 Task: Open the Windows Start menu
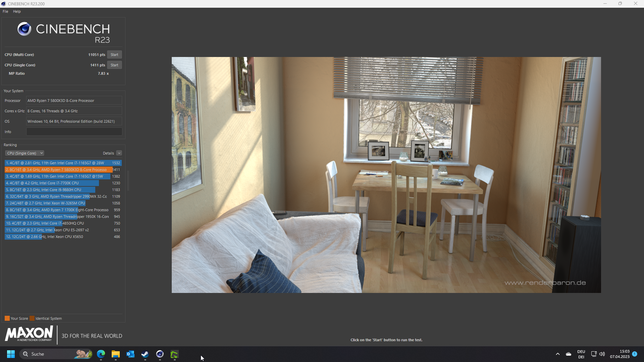(11, 354)
